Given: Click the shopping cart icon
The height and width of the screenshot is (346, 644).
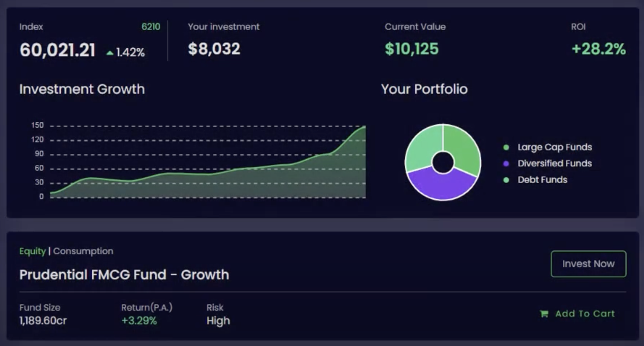Looking at the screenshot, I should 544,314.
